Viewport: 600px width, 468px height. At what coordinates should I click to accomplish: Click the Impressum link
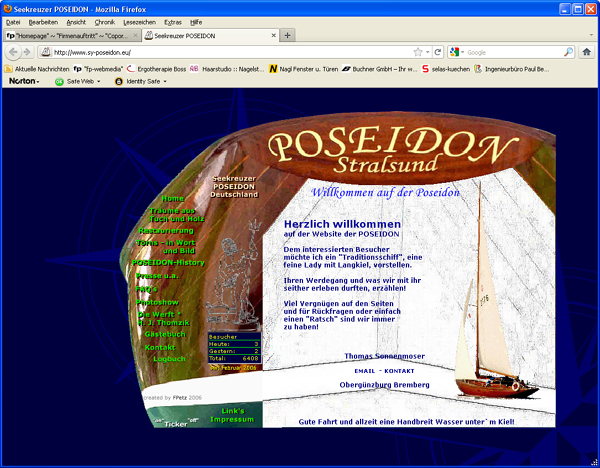point(232,420)
